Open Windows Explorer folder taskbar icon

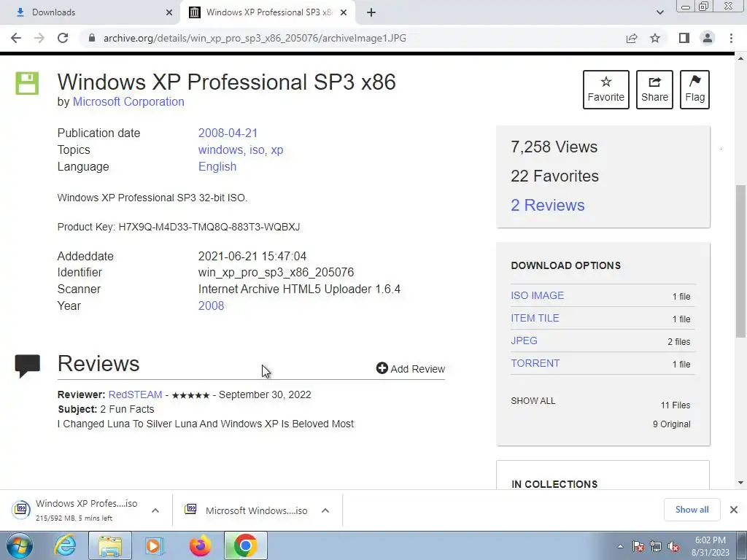point(109,545)
